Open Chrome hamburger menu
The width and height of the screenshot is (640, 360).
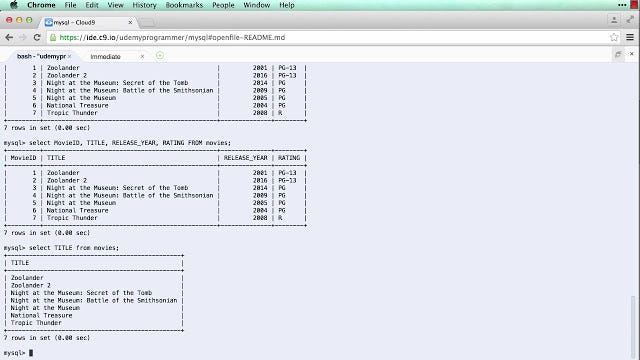tap(630, 37)
